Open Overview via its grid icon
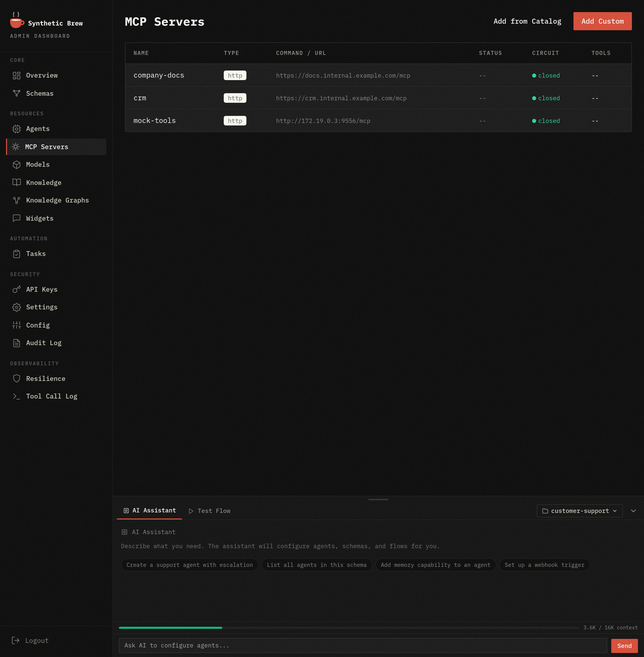Image resolution: width=644 pixels, height=657 pixels. (x=16, y=75)
